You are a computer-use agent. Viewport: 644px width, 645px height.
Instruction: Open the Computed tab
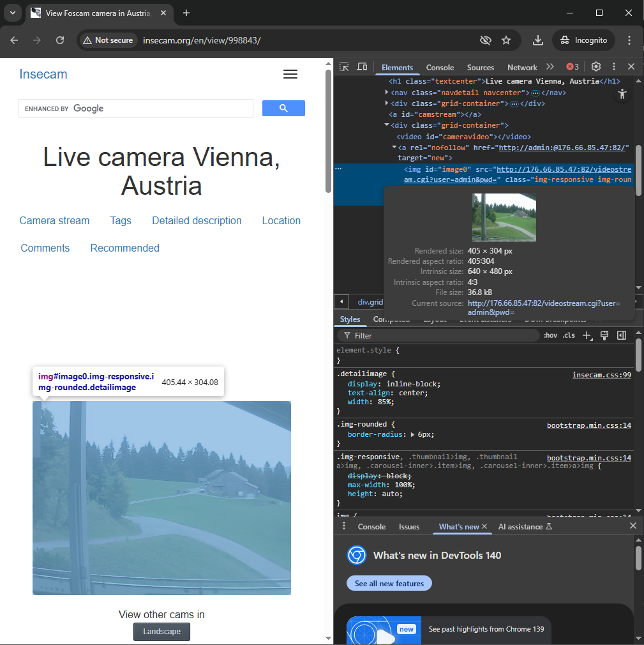click(390, 319)
